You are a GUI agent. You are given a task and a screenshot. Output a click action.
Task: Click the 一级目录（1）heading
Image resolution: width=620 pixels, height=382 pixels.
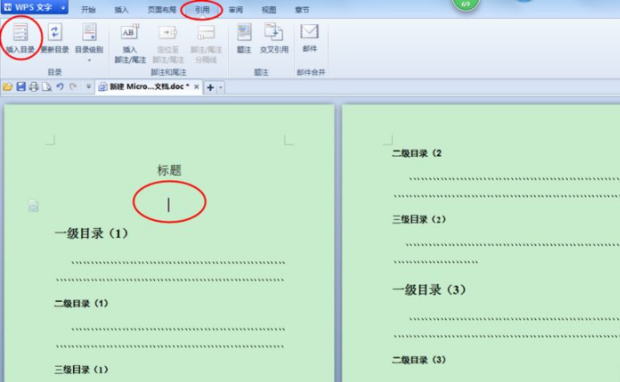(x=91, y=233)
